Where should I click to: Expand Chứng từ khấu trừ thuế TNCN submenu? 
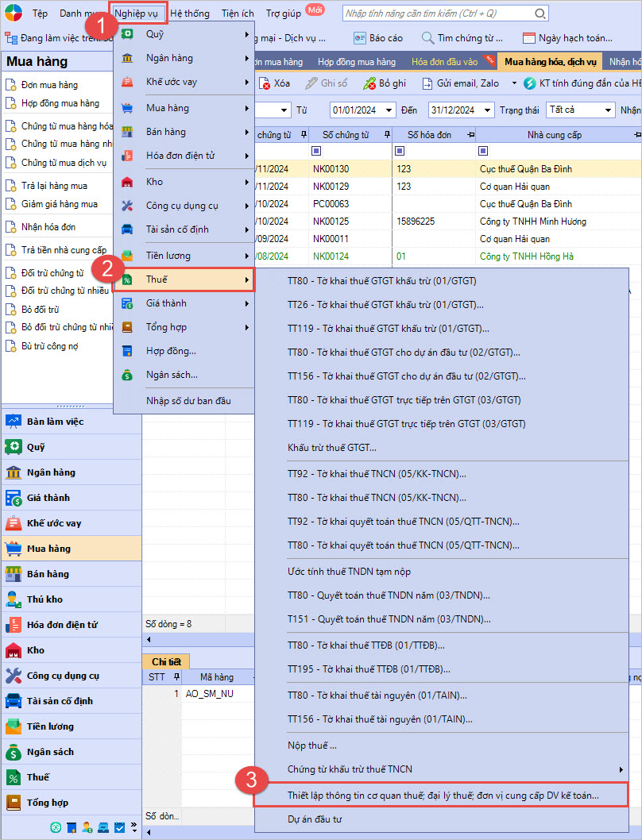point(621,769)
